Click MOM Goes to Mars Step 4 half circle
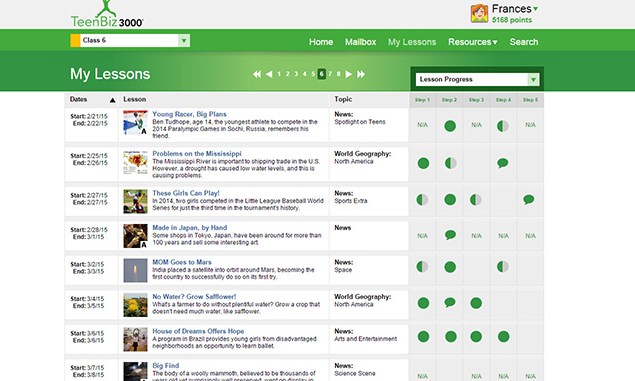The height and width of the screenshot is (381, 635). click(x=503, y=266)
